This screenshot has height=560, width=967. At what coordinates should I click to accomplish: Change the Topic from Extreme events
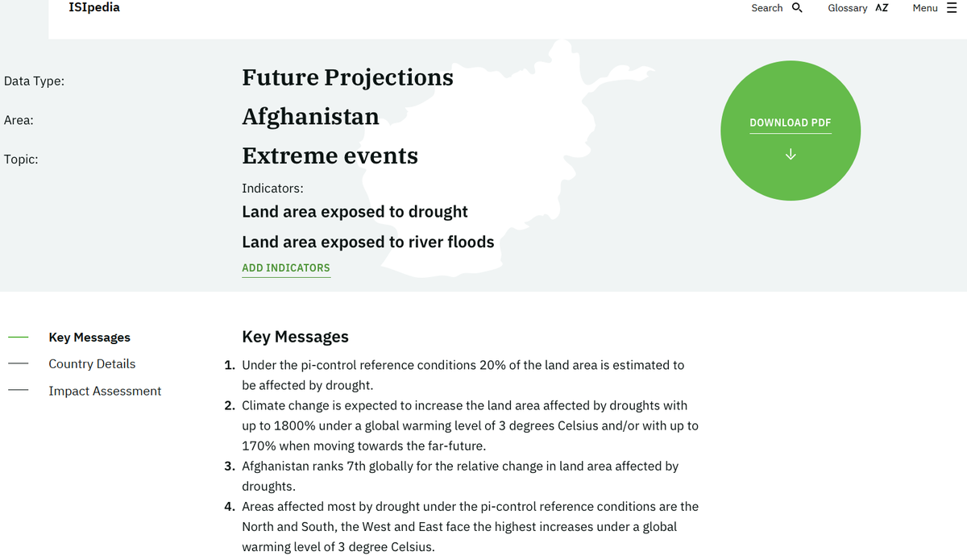330,156
